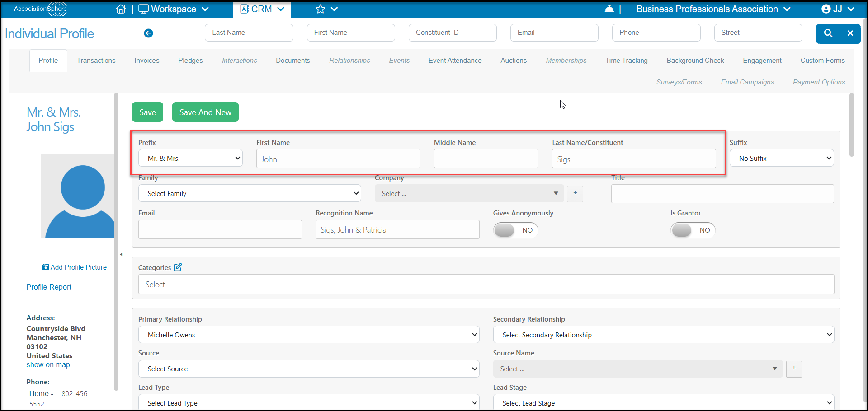
Task: Open the Documents tab
Action: click(293, 61)
